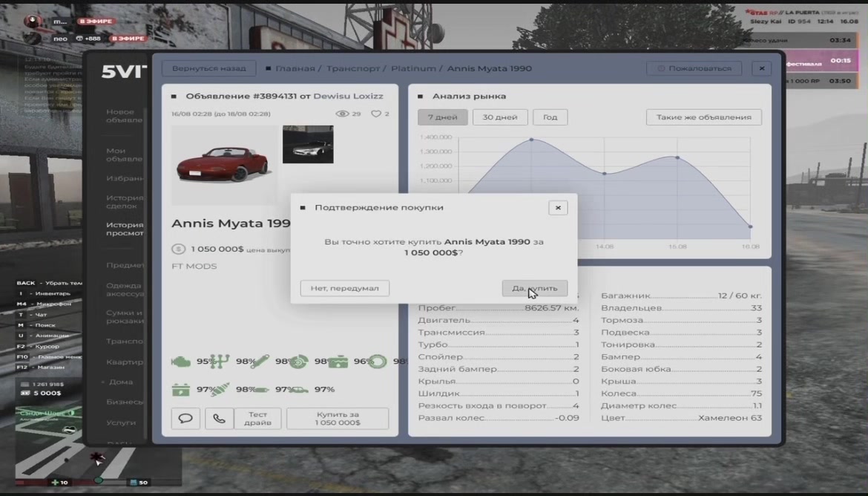The height and width of the screenshot is (496, 868).
Task: Click the car body condition icon
Action: coord(299,390)
